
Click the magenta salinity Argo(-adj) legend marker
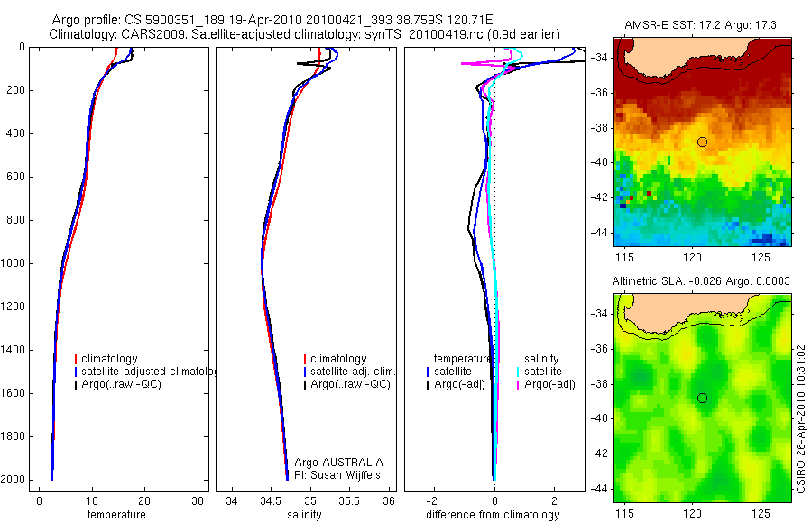518,384
